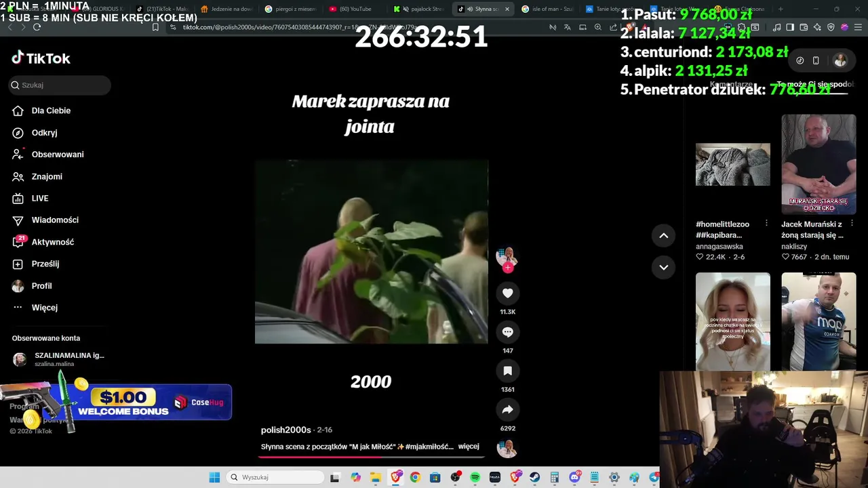Switch to the pierogi z miesem tab
This screenshot has width=868, height=488.
coord(291,9)
